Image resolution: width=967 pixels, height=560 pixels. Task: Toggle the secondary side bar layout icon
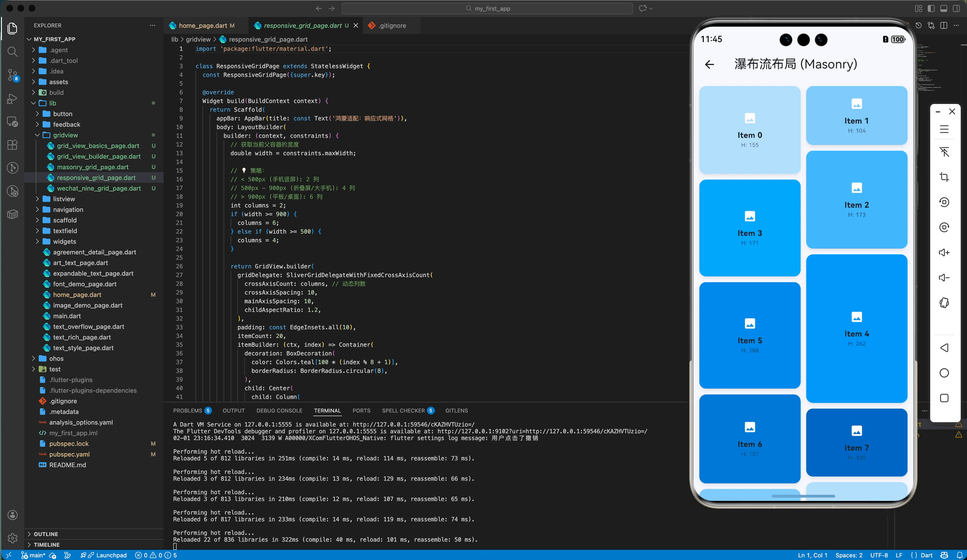pyautogui.click(x=956, y=8)
